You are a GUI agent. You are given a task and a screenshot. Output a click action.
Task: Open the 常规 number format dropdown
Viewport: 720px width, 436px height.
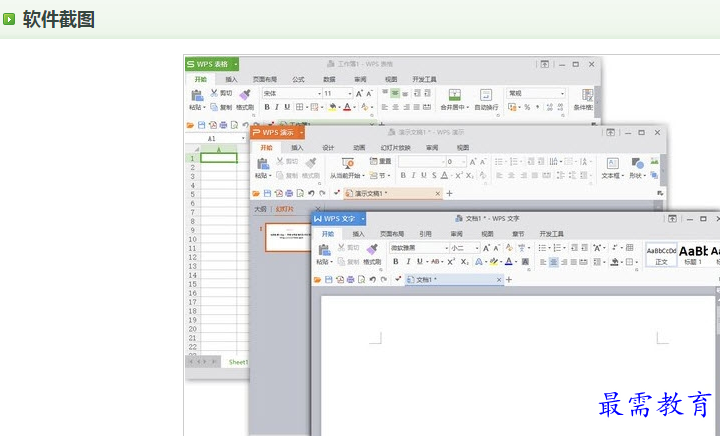point(562,93)
